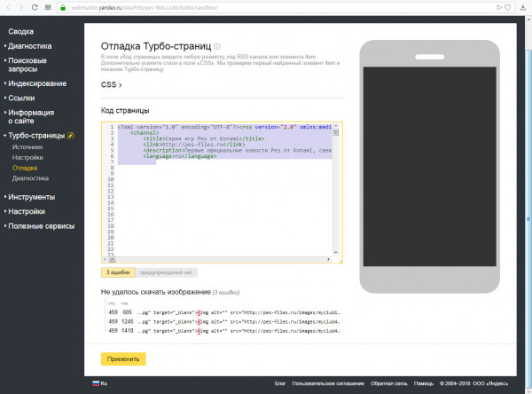Open Пользовательское соглашение link
The height and width of the screenshot is (394, 532).
point(328,383)
